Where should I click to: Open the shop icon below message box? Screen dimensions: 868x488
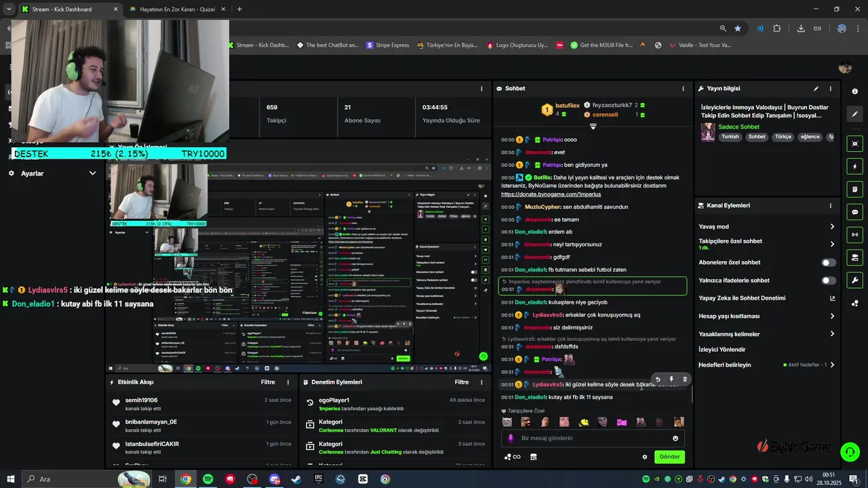(533, 457)
